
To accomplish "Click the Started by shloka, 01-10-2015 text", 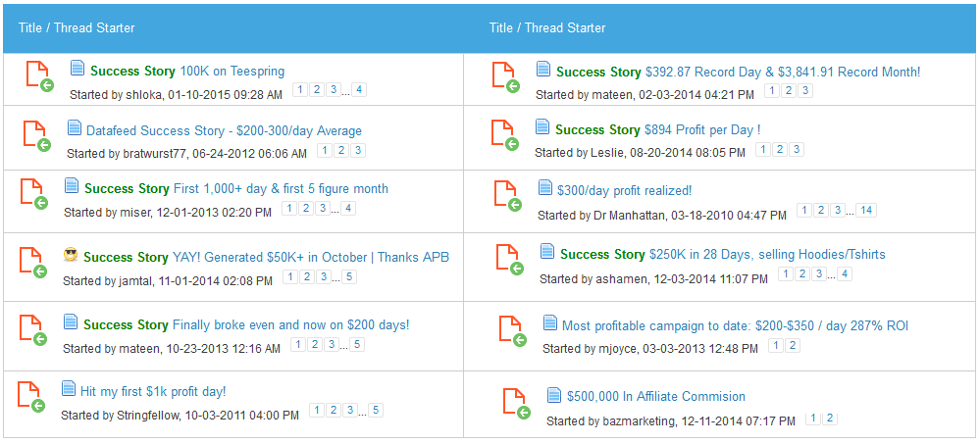I will [176, 95].
